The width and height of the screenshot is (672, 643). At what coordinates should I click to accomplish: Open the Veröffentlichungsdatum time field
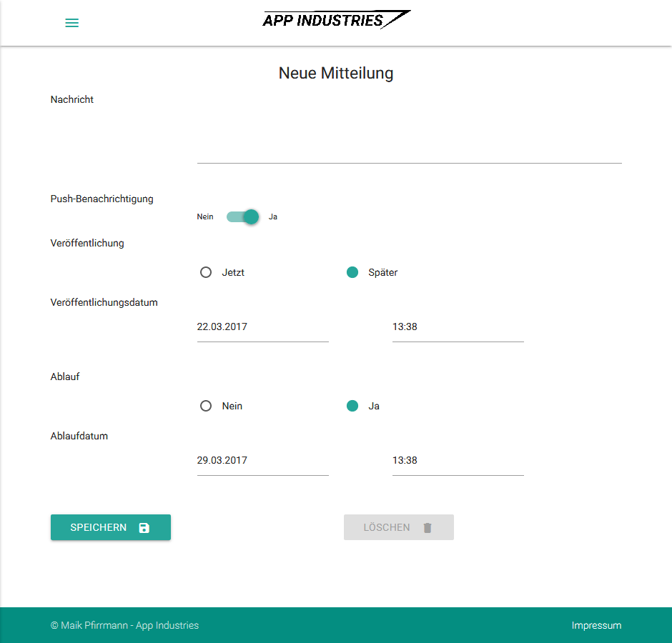tap(458, 327)
